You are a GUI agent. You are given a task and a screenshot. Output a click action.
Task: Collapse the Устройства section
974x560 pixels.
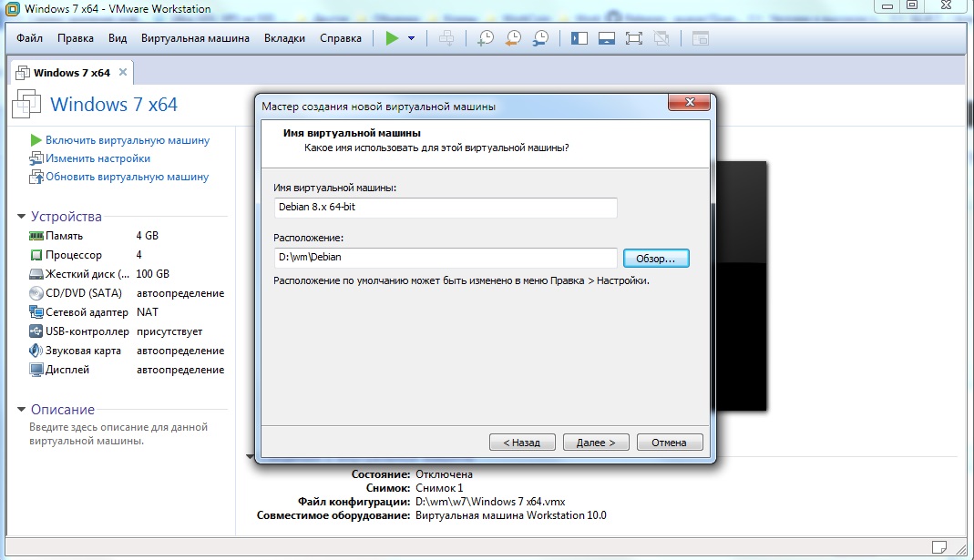(21, 216)
